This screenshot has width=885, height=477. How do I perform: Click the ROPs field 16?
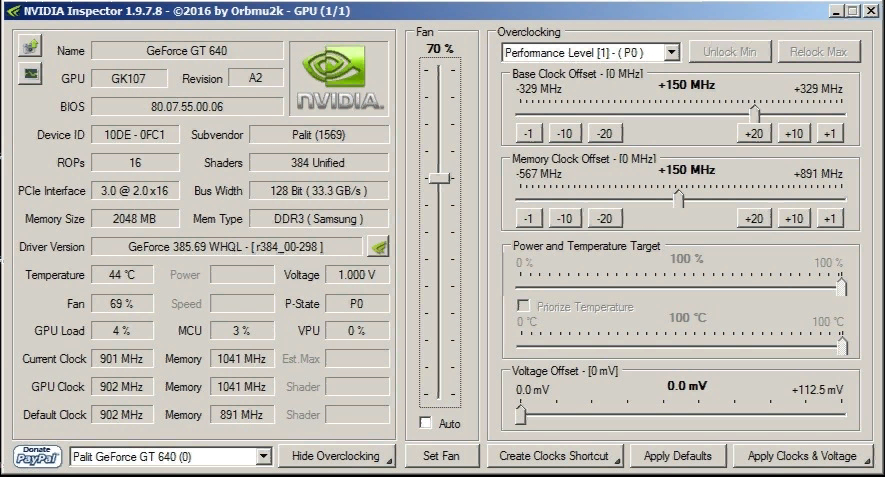(135, 163)
